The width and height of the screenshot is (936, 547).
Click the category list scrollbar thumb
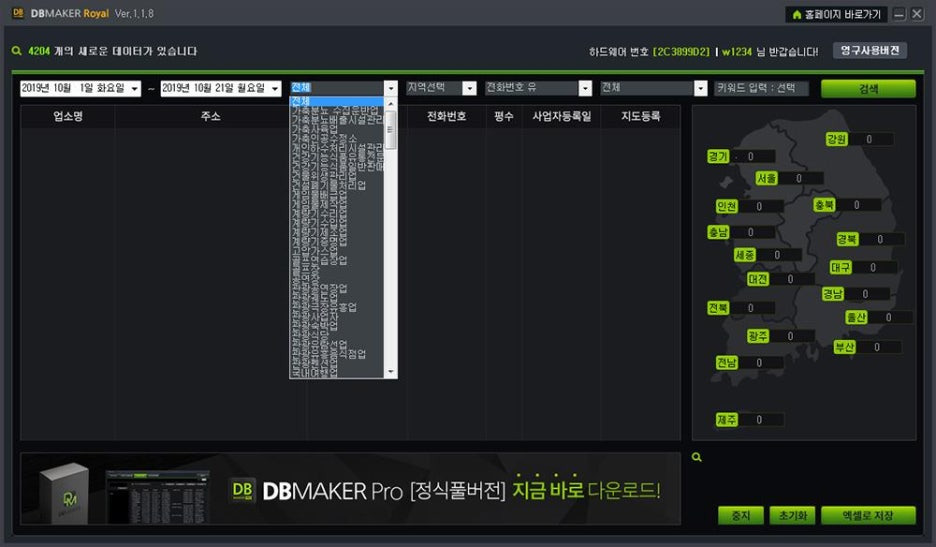click(391, 130)
